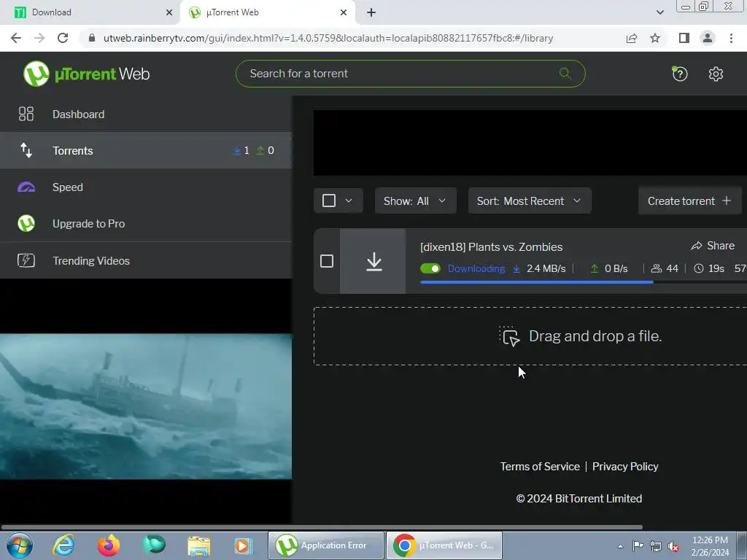This screenshot has height=560, width=747.
Task: Click the Downloading status text
Action: pos(476,268)
